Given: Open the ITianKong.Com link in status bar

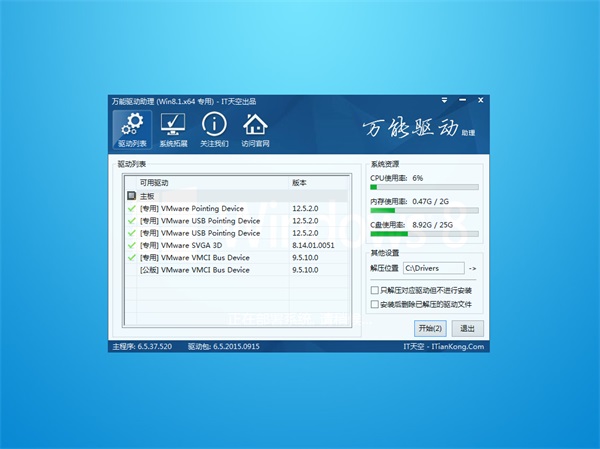Looking at the screenshot, I should [462, 347].
